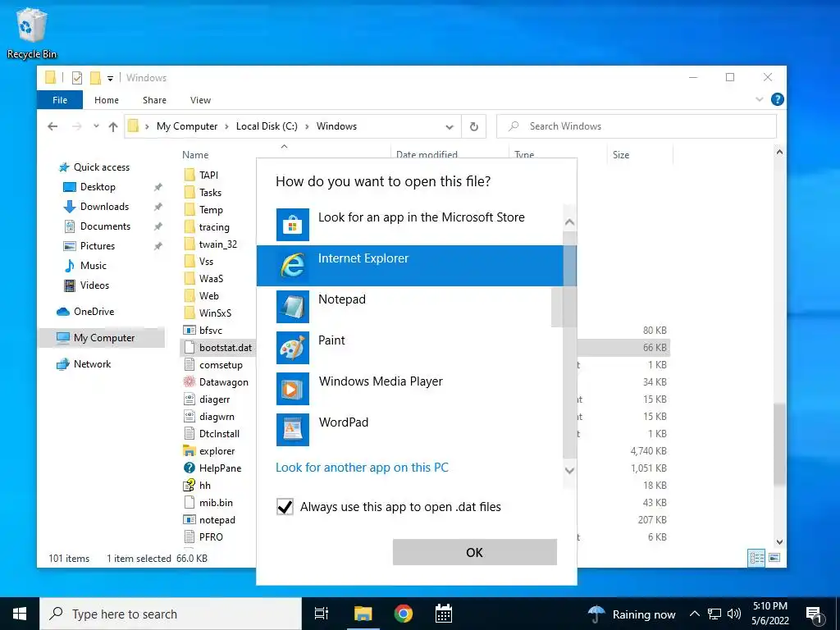
Task: Expand the ribbon with the chevron
Action: coord(759,99)
